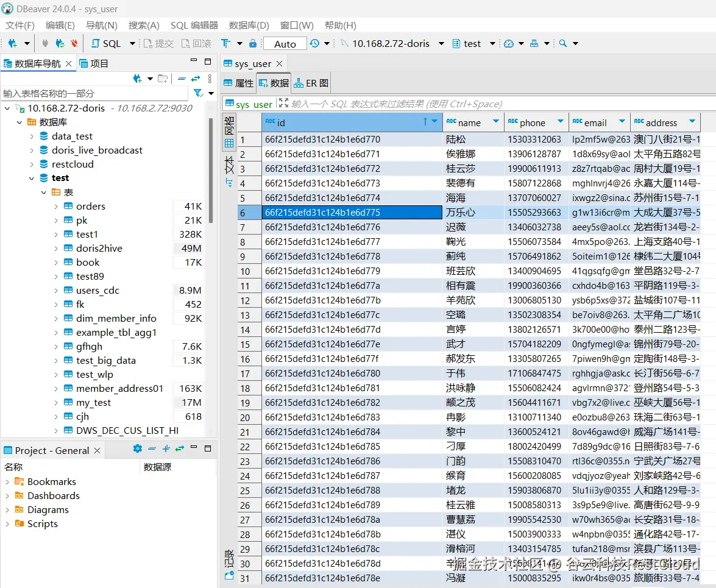
Task: Select the active database 'test' selector
Action: coord(467,44)
